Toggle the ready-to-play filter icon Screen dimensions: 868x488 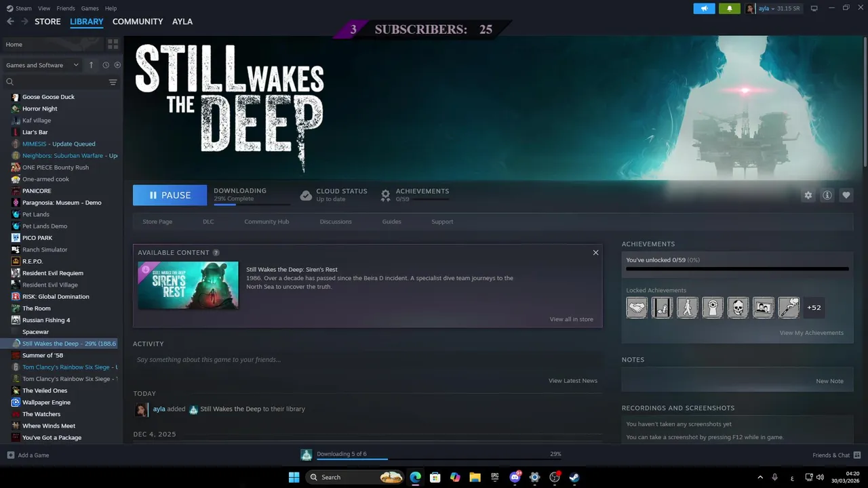click(x=117, y=65)
